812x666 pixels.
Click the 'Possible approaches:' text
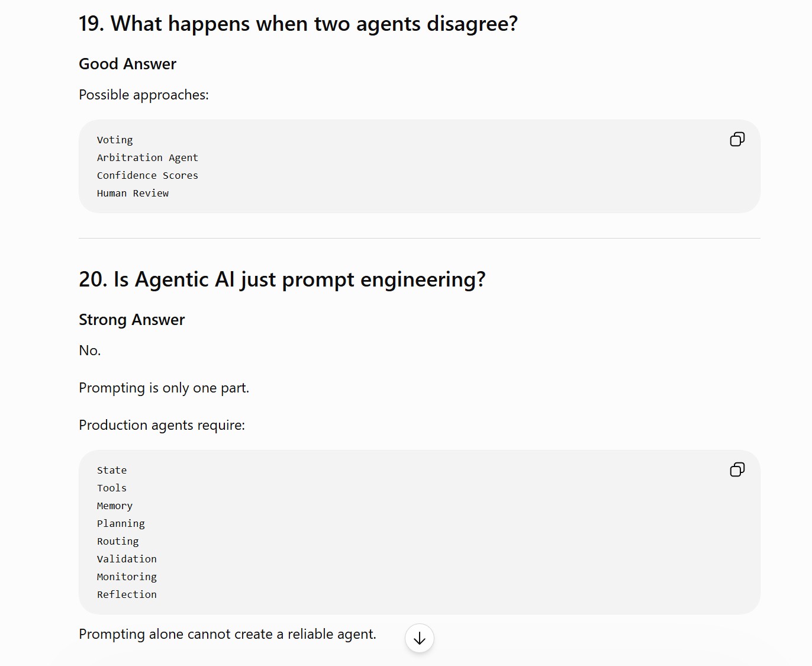tap(144, 95)
